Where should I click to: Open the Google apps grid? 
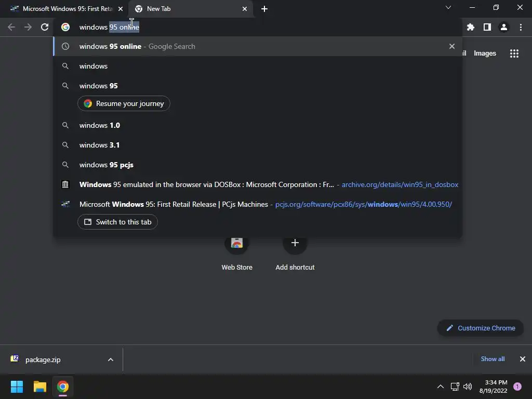514,54
